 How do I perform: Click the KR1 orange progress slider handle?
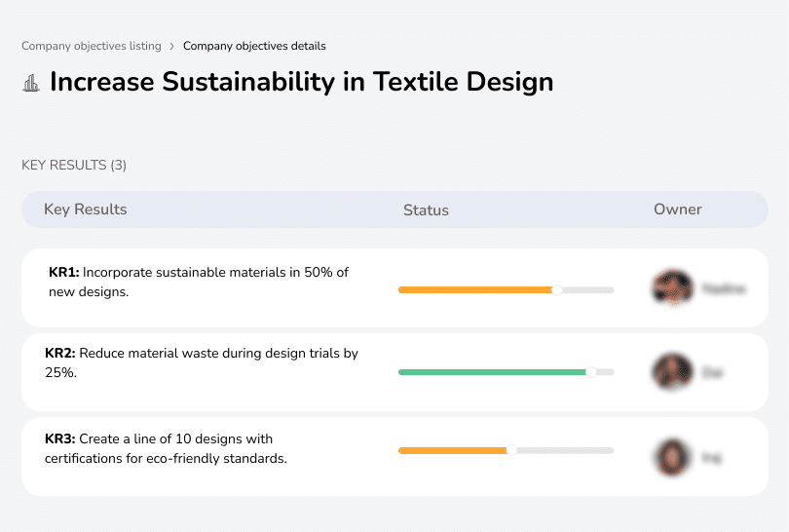point(556,290)
